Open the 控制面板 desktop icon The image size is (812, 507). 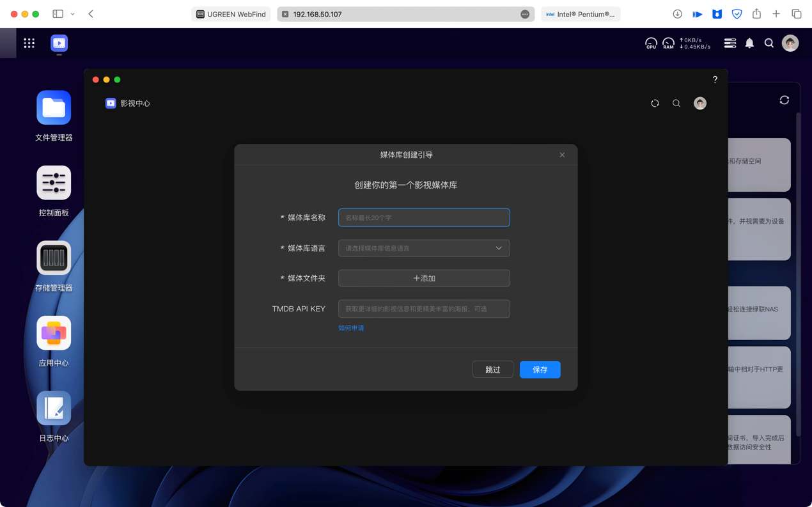coord(54,183)
